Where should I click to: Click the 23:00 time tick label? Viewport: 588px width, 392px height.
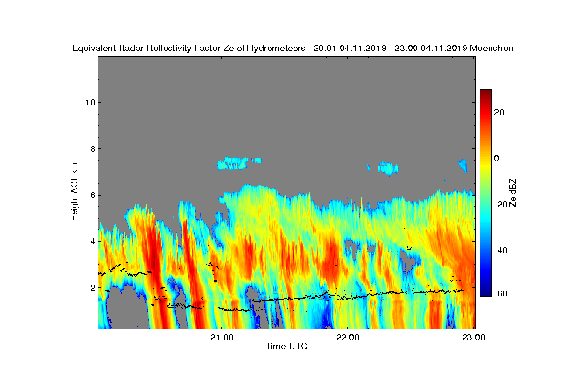coord(474,337)
